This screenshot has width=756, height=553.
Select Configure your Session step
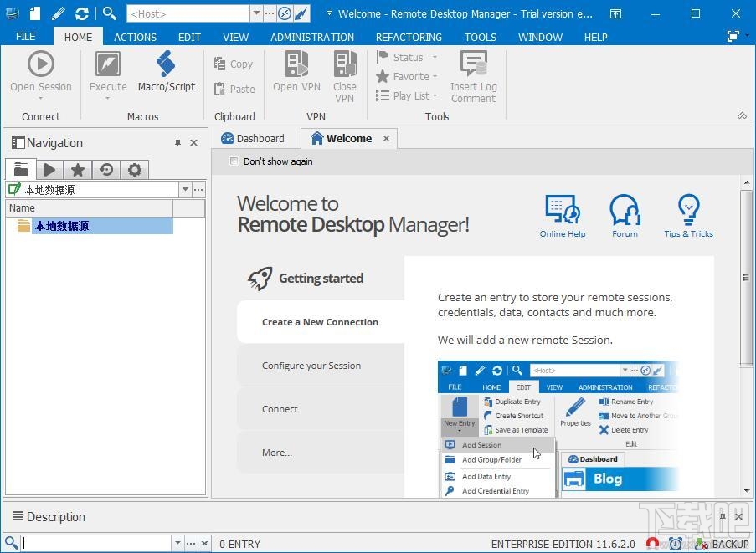click(311, 366)
